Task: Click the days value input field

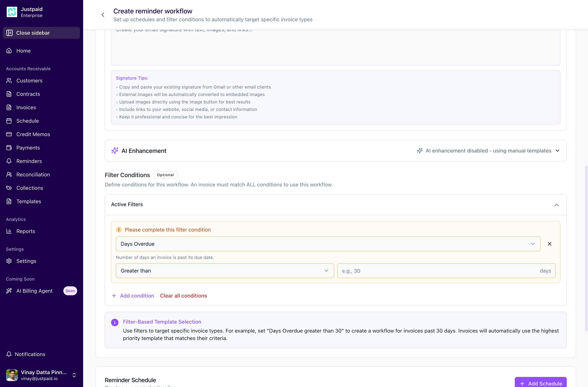Action: (437, 271)
